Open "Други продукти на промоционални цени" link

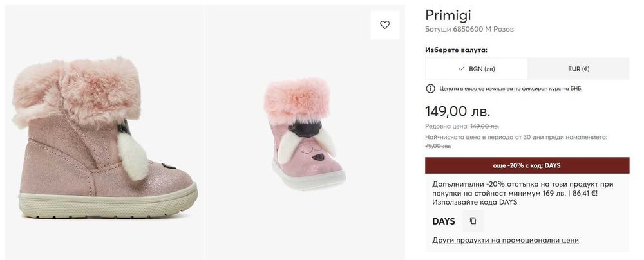click(506, 240)
